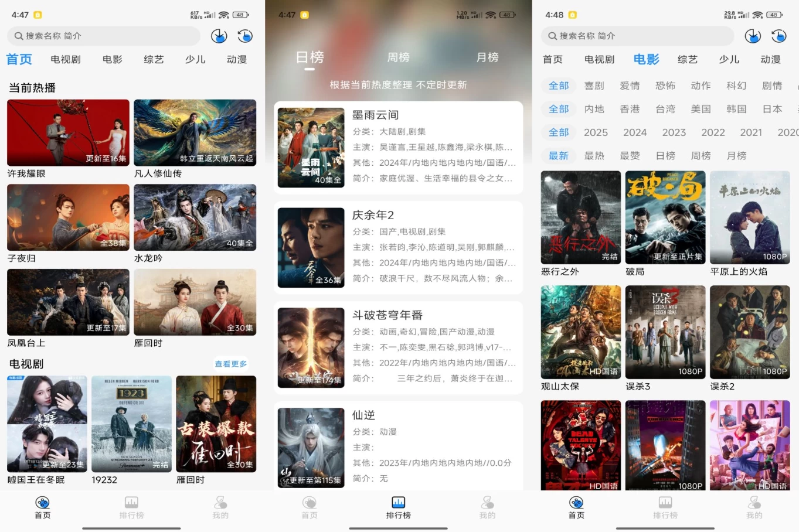Screen dimensions: 799x532
Task: Tap the 查看更多 view more link
Action: [x=231, y=363]
